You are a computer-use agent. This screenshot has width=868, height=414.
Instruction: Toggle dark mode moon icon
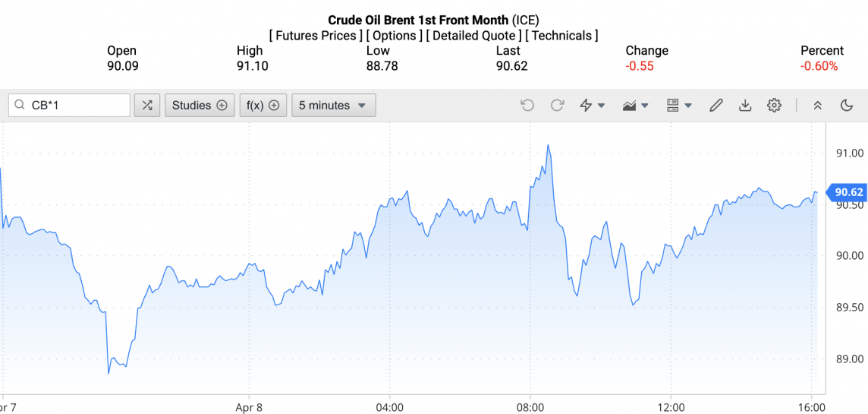pos(847,106)
